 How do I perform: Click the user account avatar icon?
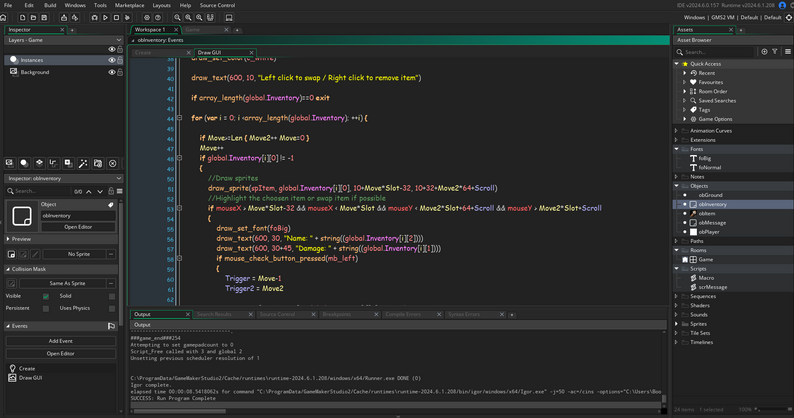pos(782,5)
